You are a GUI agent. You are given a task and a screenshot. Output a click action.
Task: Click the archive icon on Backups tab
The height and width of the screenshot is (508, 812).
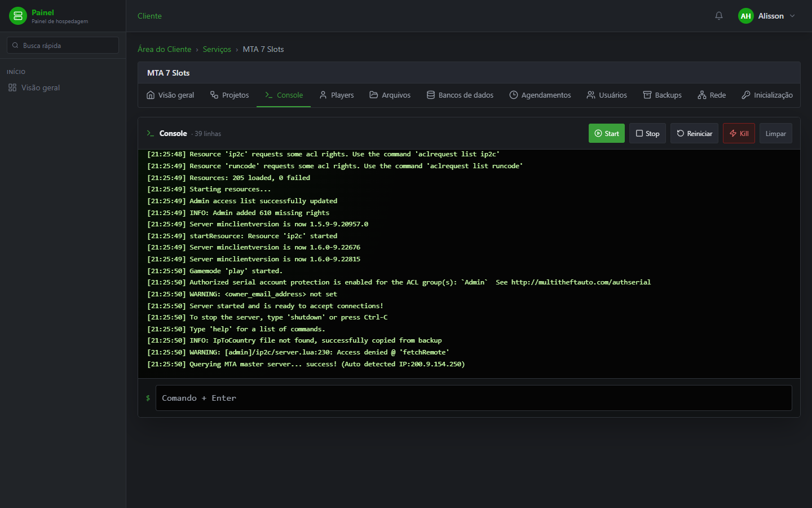647,95
